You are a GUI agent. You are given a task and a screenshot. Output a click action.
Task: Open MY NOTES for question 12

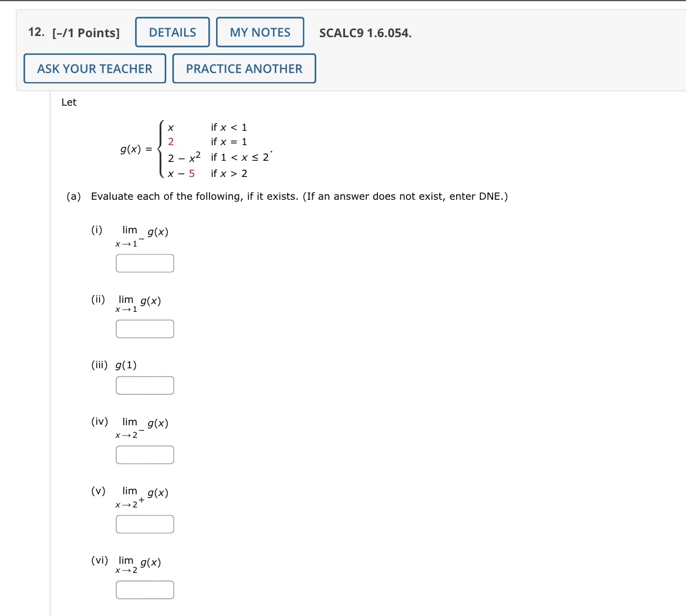(260, 32)
